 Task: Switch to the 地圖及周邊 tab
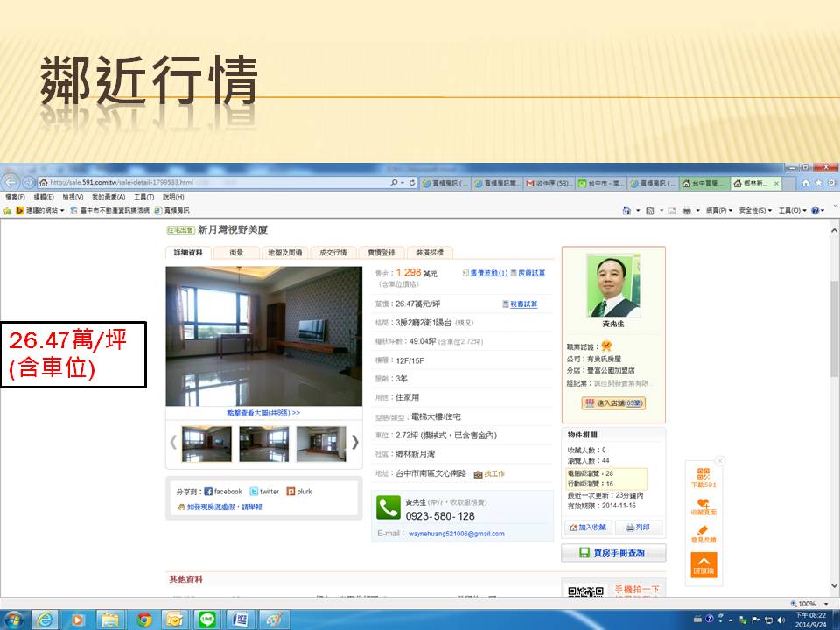(x=284, y=252)
